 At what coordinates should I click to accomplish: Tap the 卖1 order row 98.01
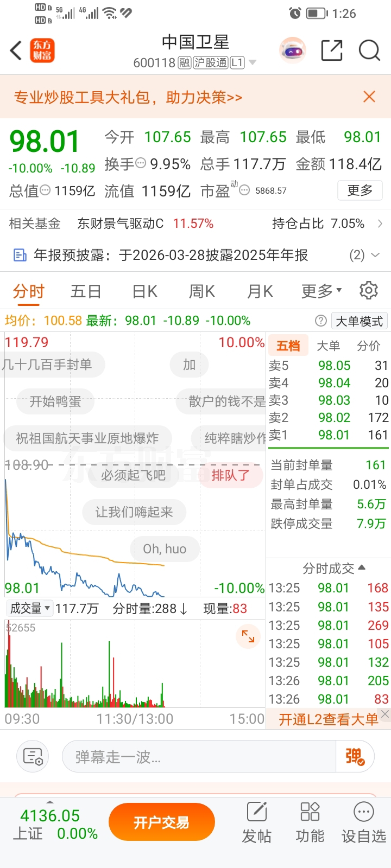click(329, 435)
